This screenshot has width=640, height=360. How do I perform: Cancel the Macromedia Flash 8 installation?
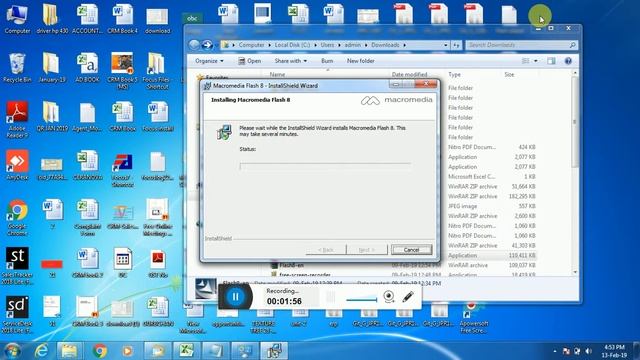pos(411,250)
